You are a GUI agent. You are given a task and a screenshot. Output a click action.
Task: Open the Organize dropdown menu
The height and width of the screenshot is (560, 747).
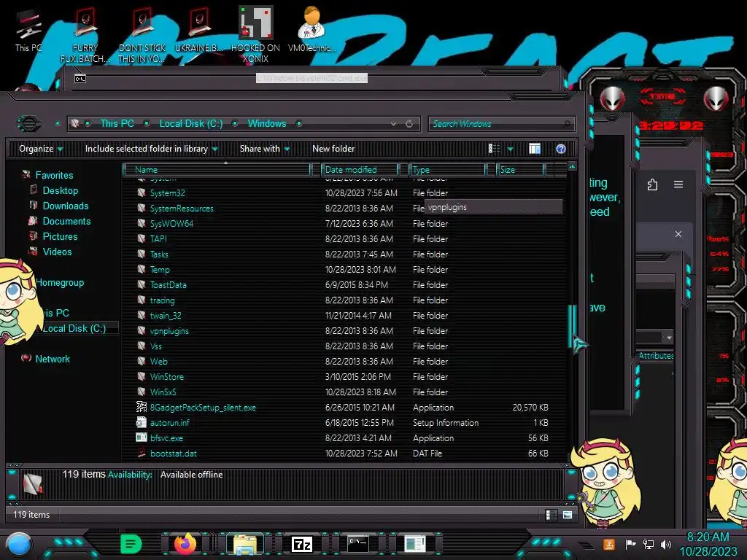pos(41,149)
